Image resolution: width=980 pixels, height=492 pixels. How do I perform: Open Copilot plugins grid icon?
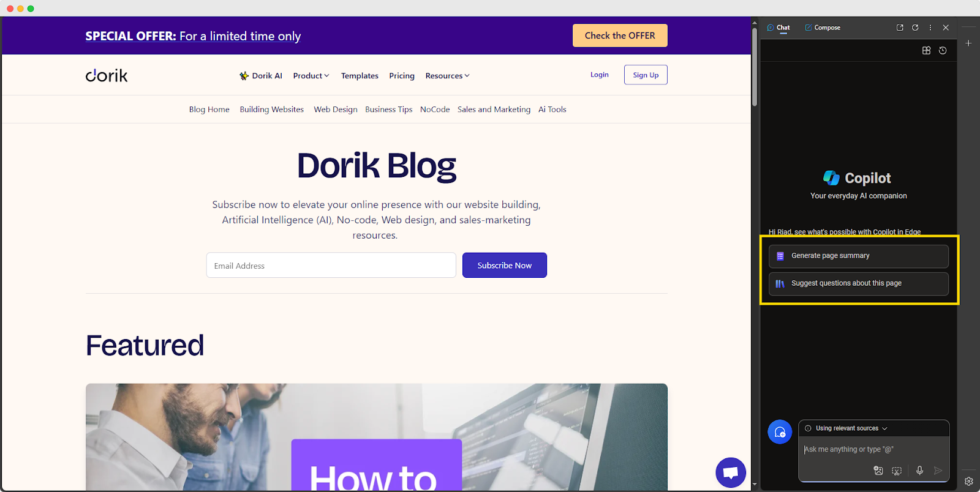(926, 50)
